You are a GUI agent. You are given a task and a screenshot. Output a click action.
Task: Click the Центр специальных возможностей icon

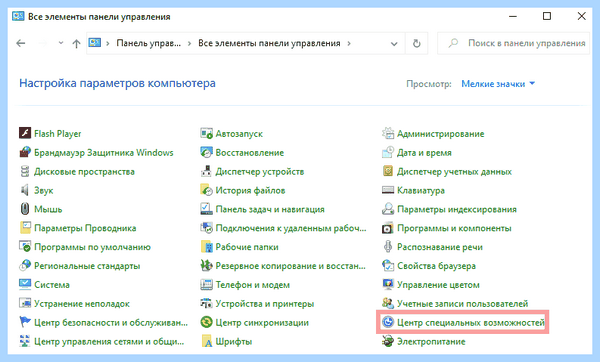388,322
